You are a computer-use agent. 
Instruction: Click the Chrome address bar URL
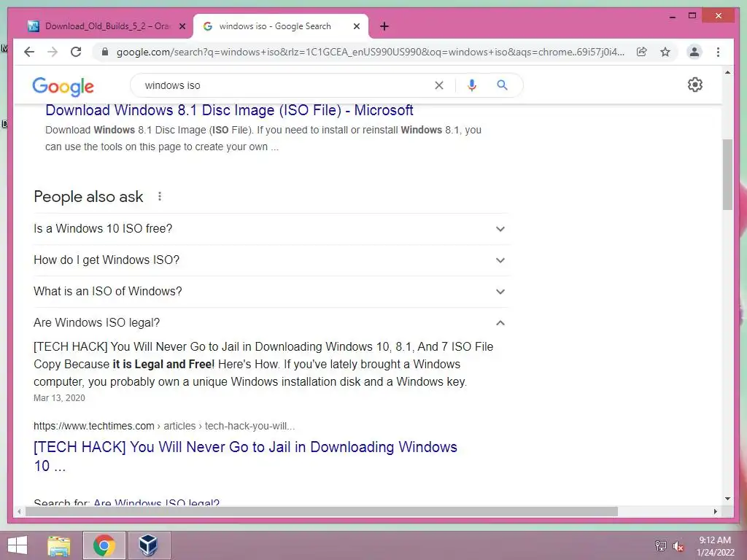[370, 52]
